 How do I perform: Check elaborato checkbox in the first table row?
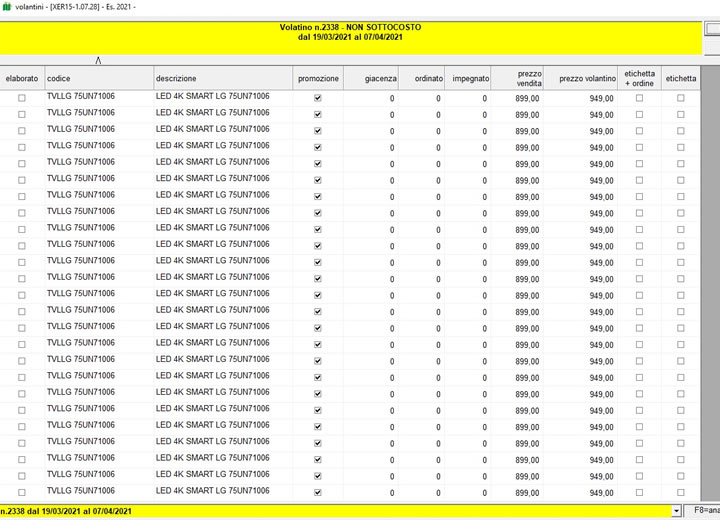click(22, 98)
